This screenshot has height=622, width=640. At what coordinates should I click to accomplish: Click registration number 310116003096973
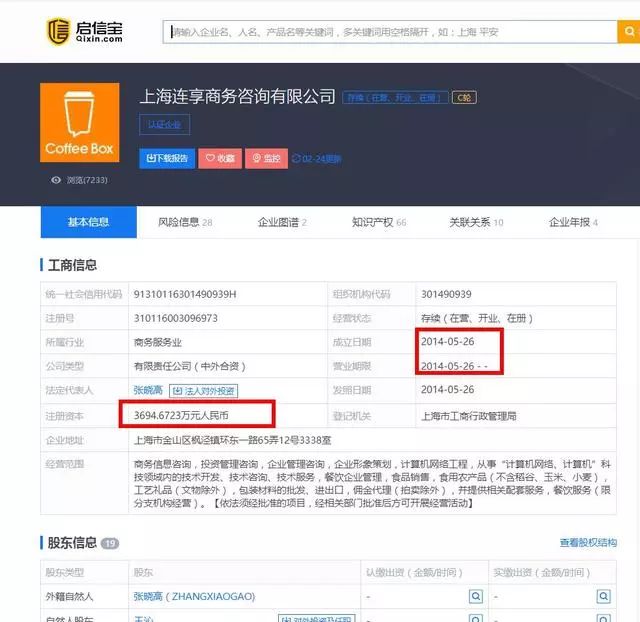pos(176,318)
